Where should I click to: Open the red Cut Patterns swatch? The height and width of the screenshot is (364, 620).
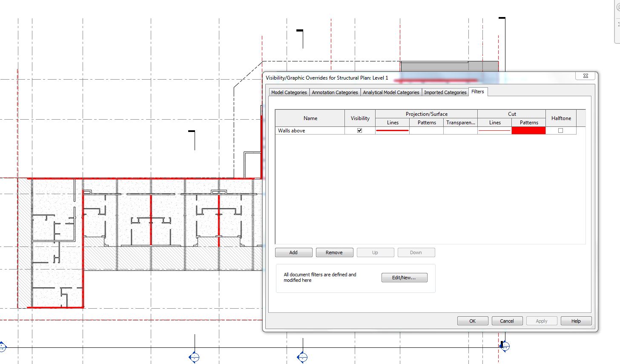(x=528, y=131)
